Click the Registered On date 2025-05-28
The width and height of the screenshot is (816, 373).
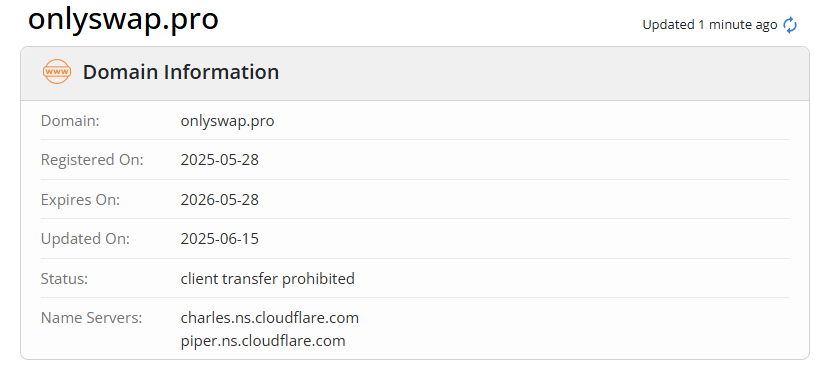[x=220, y=160]
